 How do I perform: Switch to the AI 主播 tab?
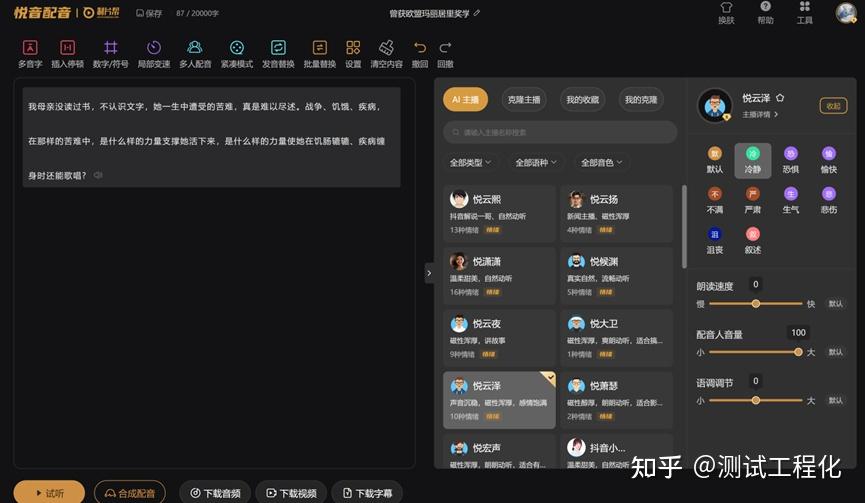tap(465, 100)
